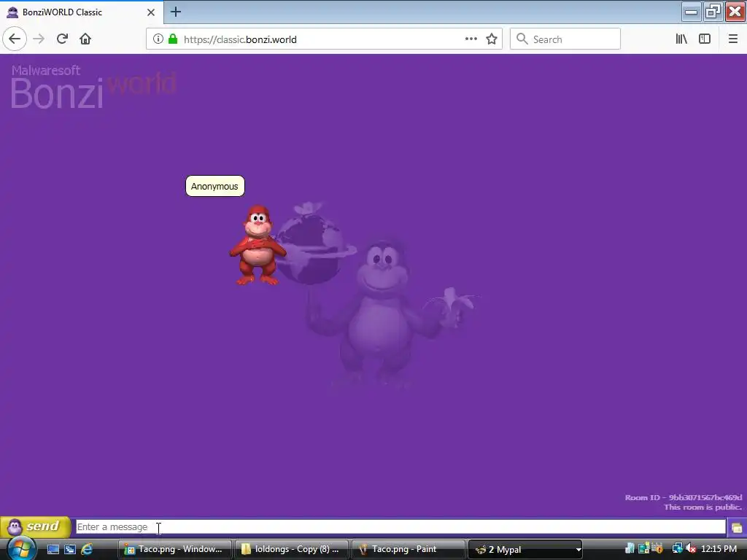747x560 pixels.
Task: Click the network tray icon
Action: [x=677, y=549]
